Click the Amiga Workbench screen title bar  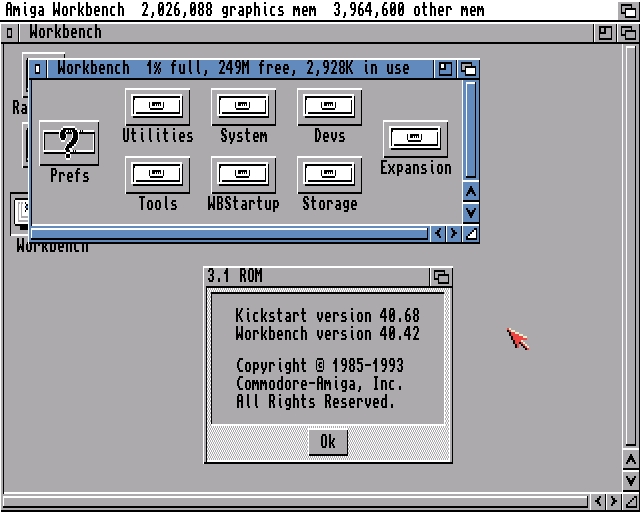coord(309,10)
